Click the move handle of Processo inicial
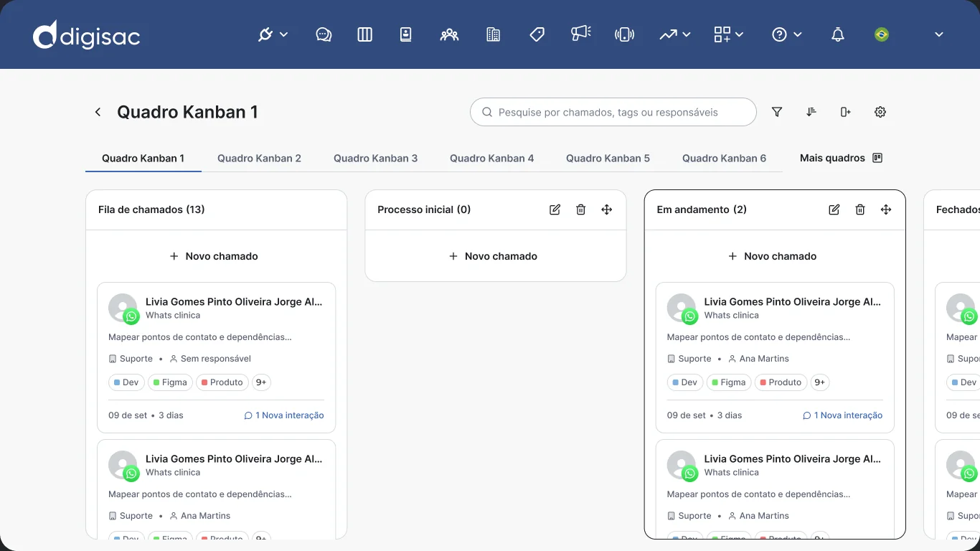Screen dimensions: 980x551 [x=606, y=209]
